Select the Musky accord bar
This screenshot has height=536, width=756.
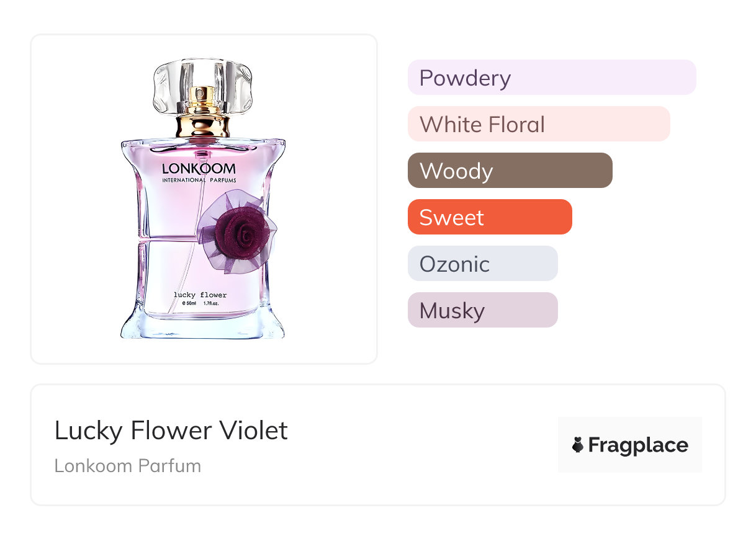pyautogui.click(x=482, y=310)
